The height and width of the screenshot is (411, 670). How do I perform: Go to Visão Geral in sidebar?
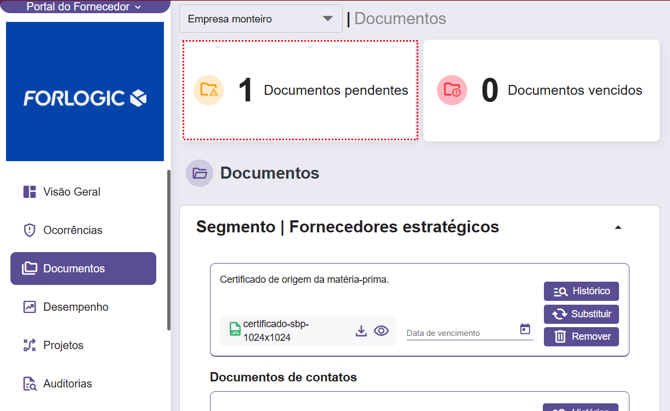click(x=72, y=192)
